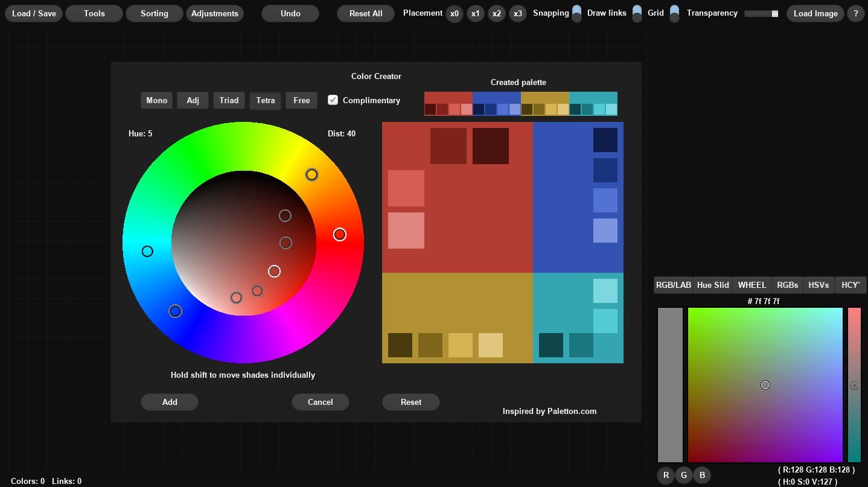Image resolution: width=868 pixels, height=487 pixels.
Task: Set placement multiplier to x0
Action: (x=454, y=13)
